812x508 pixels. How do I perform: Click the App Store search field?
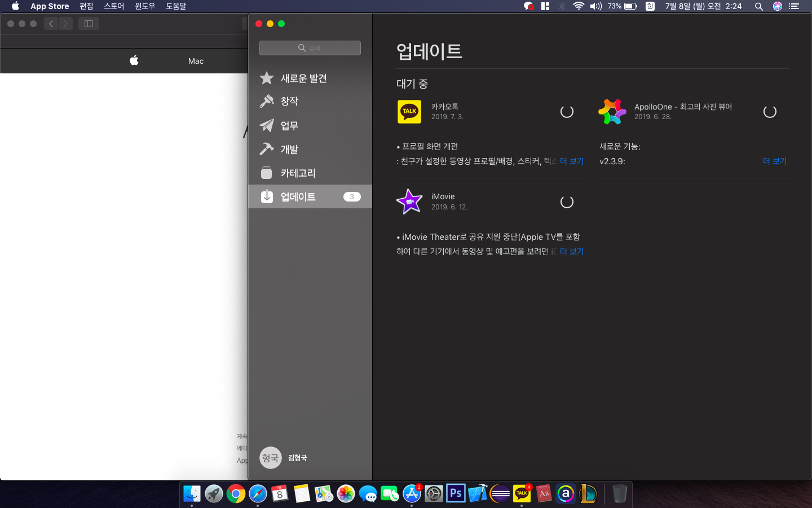point(310,48)
